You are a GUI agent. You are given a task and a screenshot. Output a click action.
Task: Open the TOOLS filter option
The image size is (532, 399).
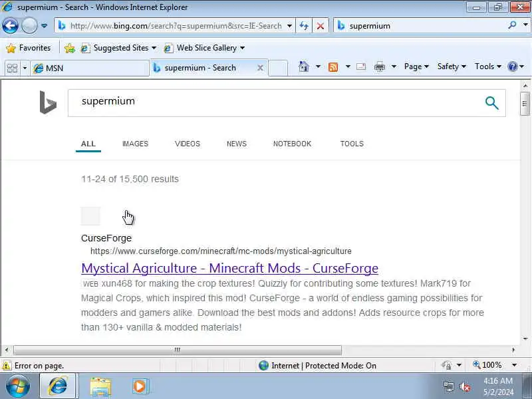[352, 144]
